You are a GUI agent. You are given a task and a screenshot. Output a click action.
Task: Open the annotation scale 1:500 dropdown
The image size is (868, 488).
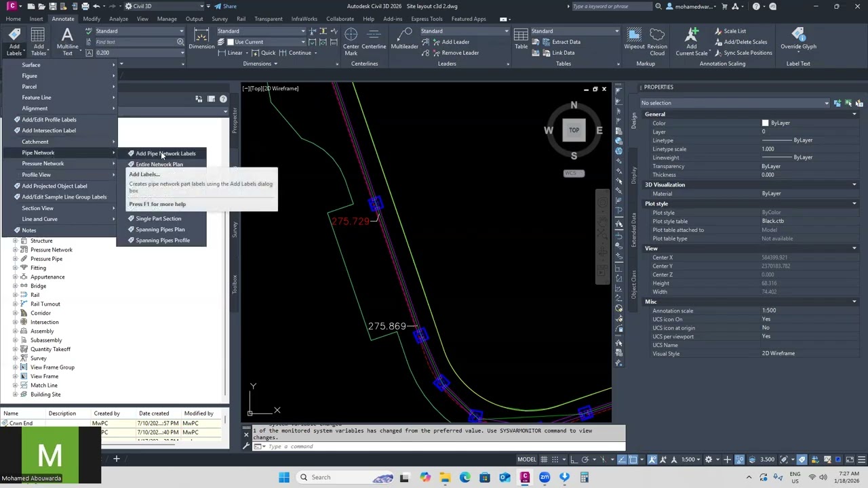tap(691, 460)
